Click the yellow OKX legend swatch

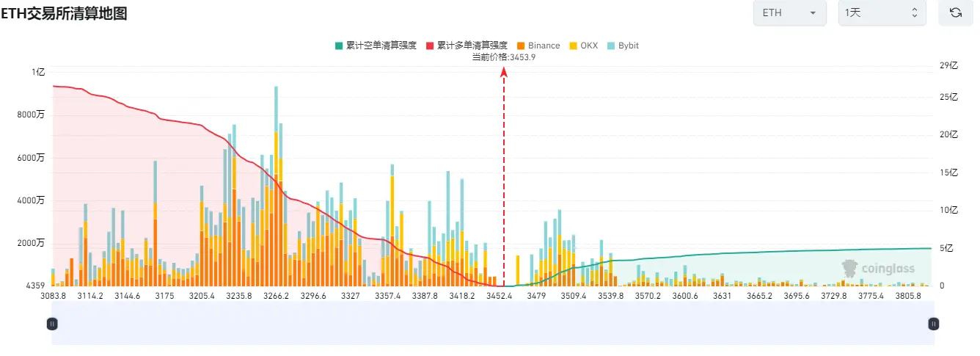573,46
